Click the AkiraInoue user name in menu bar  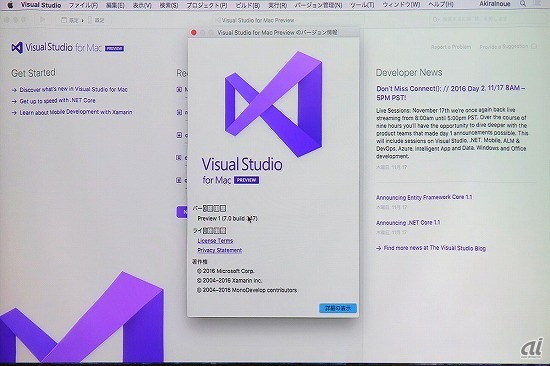click(x=495, y=4)
